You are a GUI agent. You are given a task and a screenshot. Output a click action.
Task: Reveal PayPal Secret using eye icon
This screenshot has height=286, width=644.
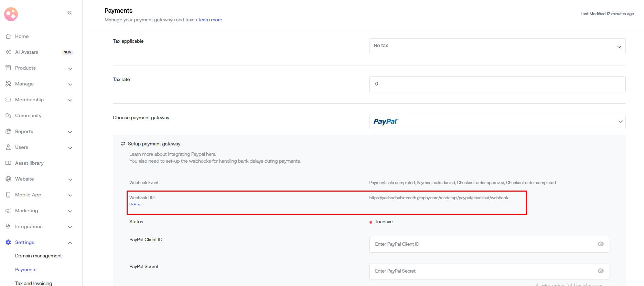point(600,271)
